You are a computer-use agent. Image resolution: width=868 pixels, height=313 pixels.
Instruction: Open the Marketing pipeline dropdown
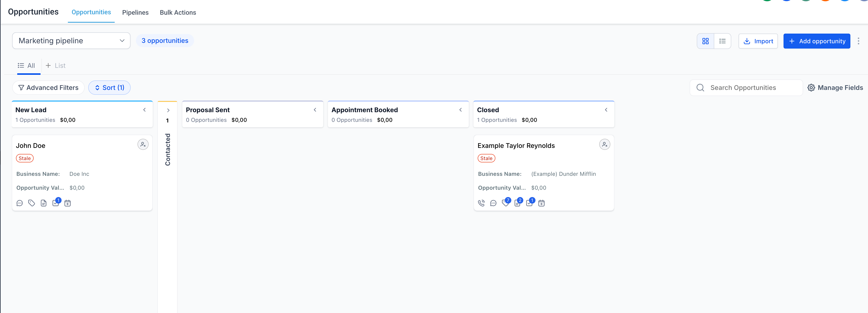(x=71, y=41)
